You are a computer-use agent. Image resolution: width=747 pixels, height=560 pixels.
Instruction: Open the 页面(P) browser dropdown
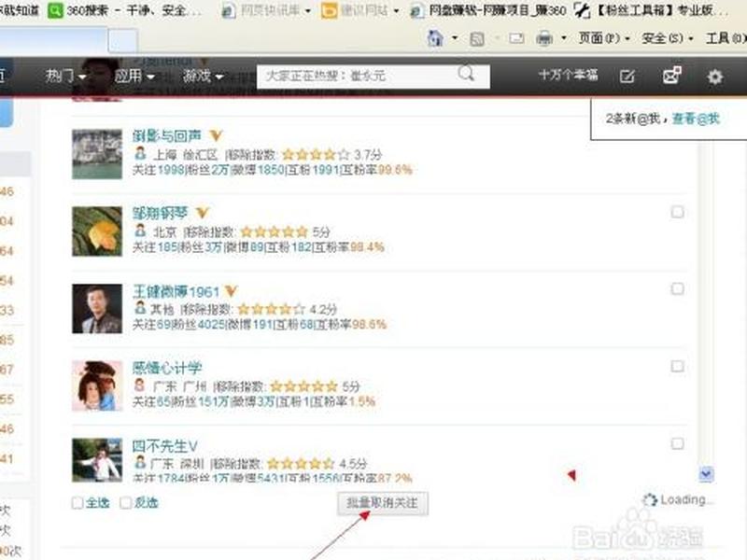coord(603,38)
